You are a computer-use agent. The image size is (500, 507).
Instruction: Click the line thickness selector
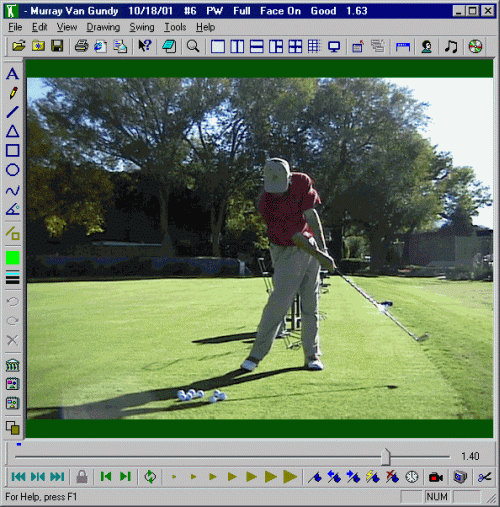(x=13, y=278)
